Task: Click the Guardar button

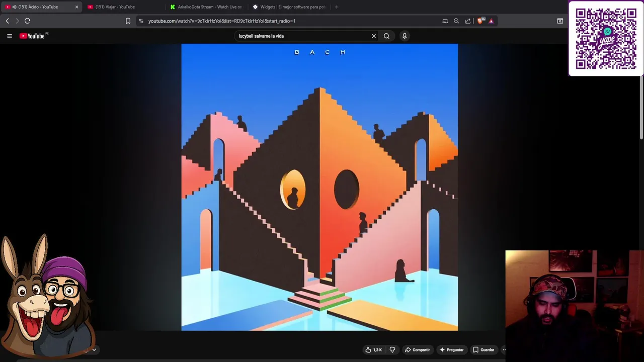Action: coord(484,350)
